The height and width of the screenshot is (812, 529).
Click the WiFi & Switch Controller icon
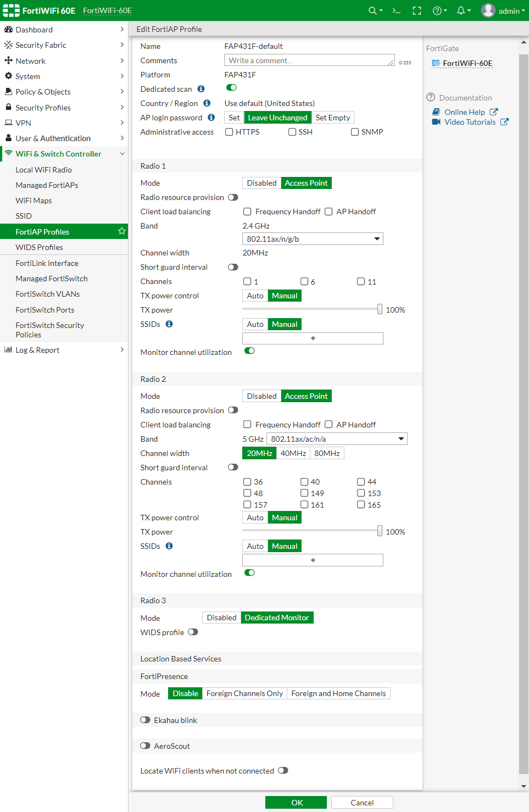(8, 153)
